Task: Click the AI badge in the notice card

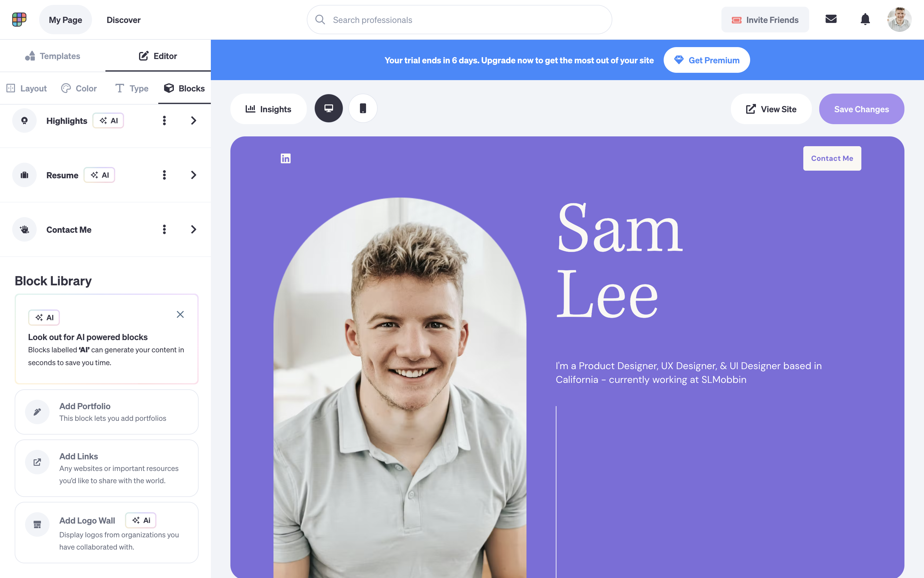Action: click(x=44, y=317)
